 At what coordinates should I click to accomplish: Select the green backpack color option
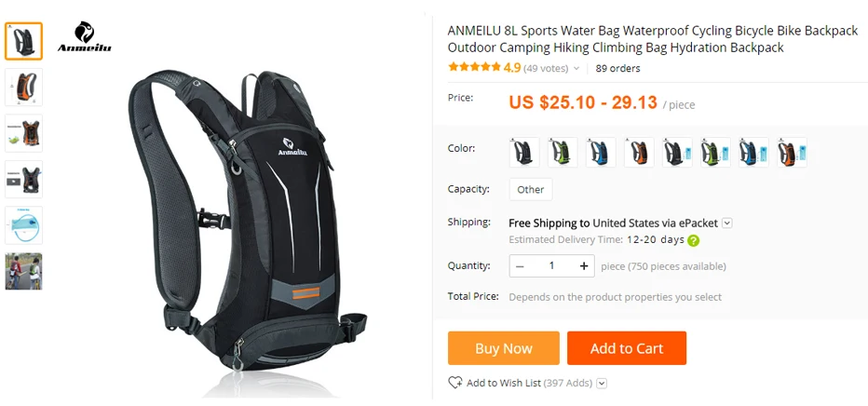tap(563, 152)
